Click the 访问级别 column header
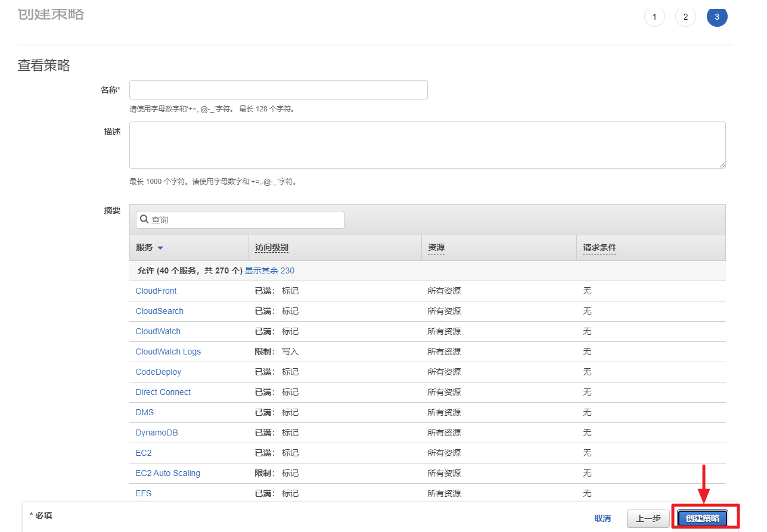The image size is (767, 532). pyautogui.click(x=272, y=248)
